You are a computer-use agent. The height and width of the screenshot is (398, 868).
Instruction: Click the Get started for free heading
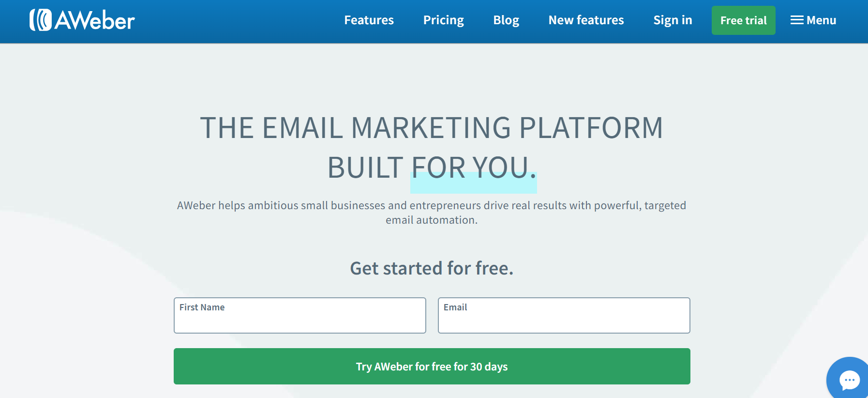tap(432, 268)
